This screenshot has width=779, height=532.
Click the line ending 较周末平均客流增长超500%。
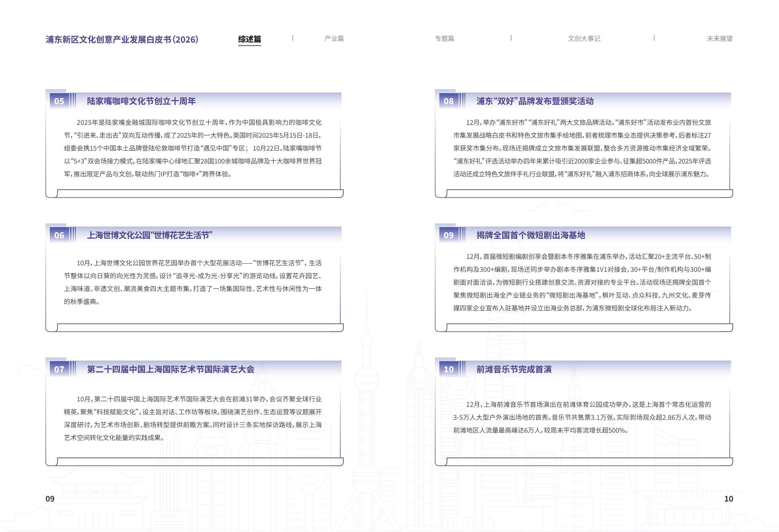coord(541,430)
